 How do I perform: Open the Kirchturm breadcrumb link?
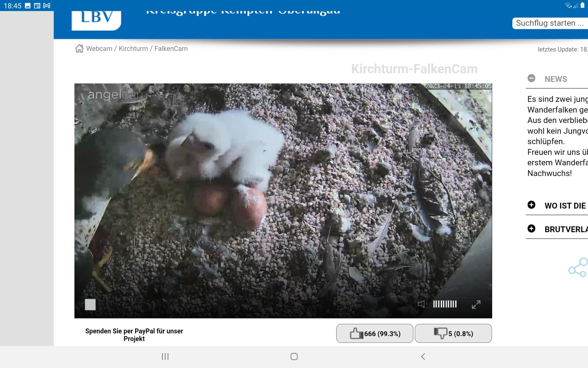point(133,48)
